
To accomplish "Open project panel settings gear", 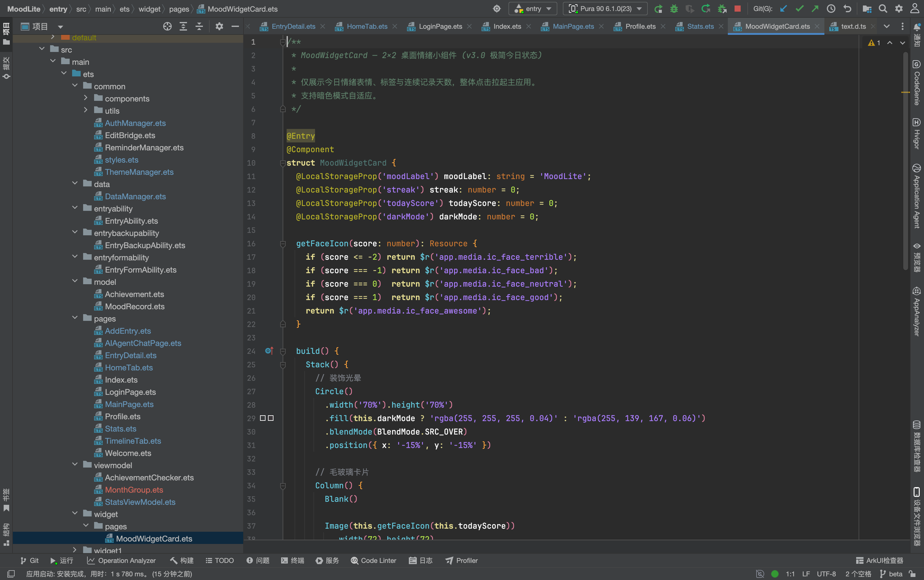I will click(x=219, y=27).
